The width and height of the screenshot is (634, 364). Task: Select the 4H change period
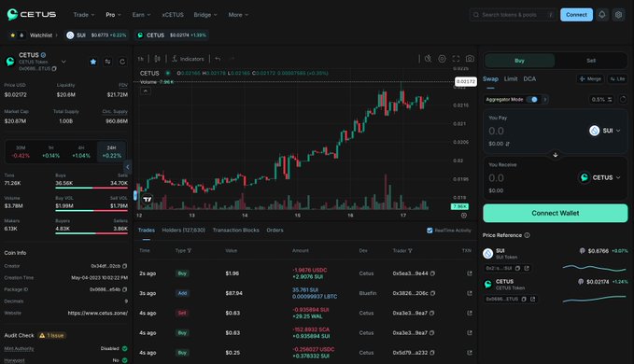pyautogui.click(x=81, y=151)
